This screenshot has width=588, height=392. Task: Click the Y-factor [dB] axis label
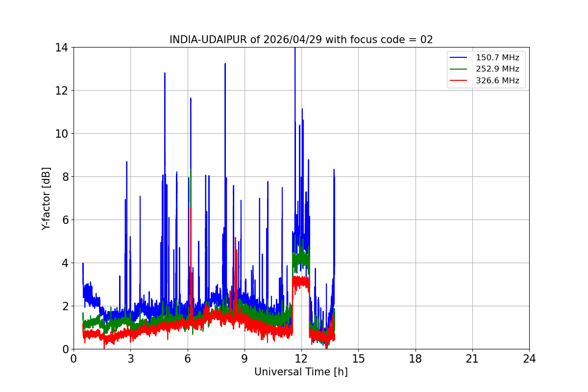[x=46, y=198]
